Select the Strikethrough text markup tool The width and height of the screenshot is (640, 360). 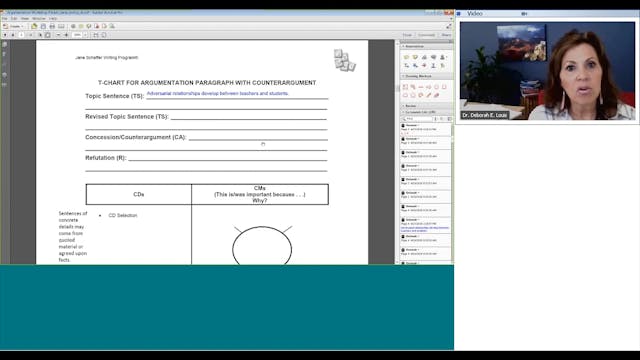click(424, 65)
